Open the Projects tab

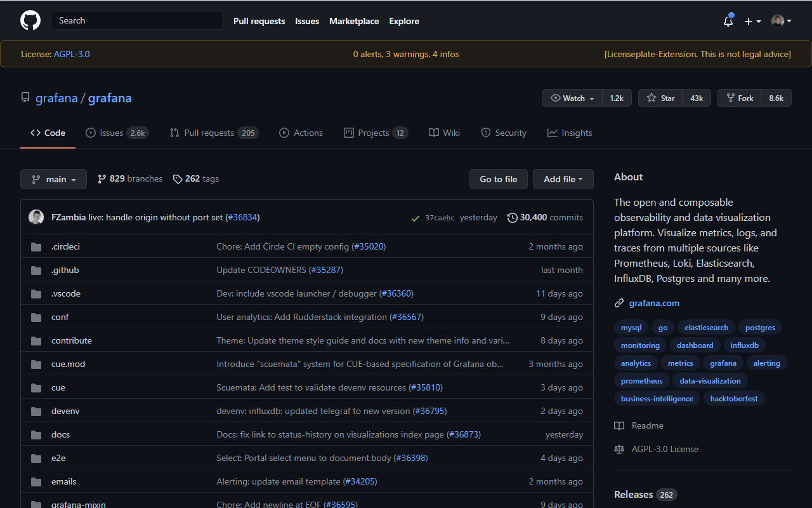[376, 133]
